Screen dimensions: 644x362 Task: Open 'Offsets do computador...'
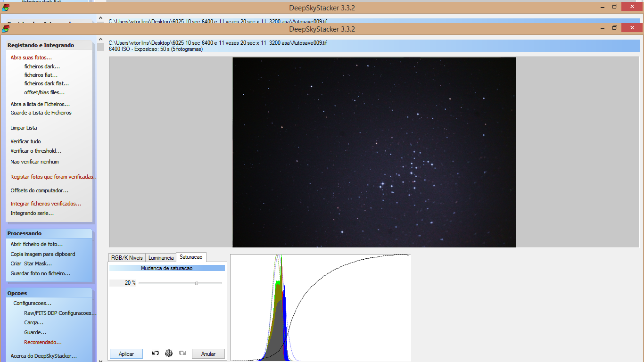[x=40, y=190]
